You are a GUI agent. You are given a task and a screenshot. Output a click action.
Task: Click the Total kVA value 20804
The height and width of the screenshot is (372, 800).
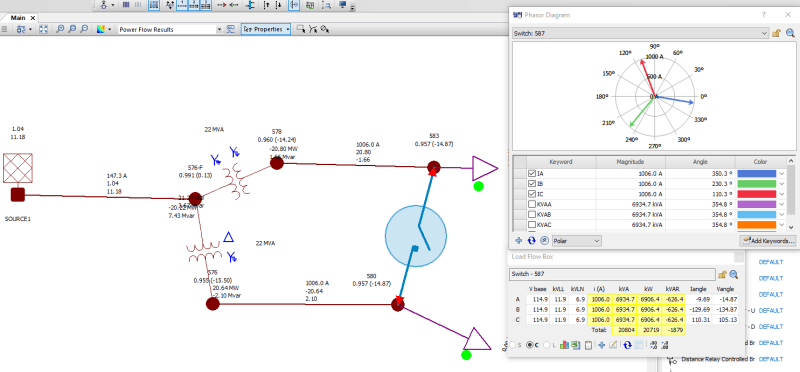(624, 330)
